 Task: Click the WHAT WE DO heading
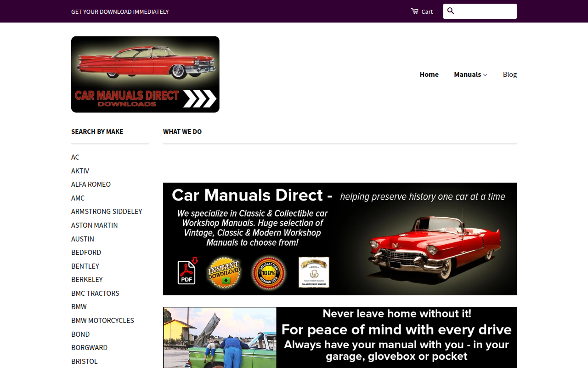(182, 132)
